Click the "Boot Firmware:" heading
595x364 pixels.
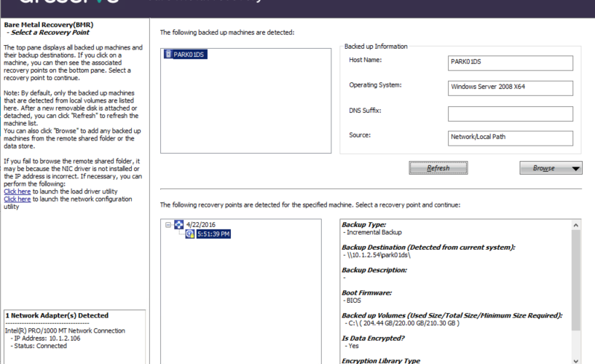(366, 293)
